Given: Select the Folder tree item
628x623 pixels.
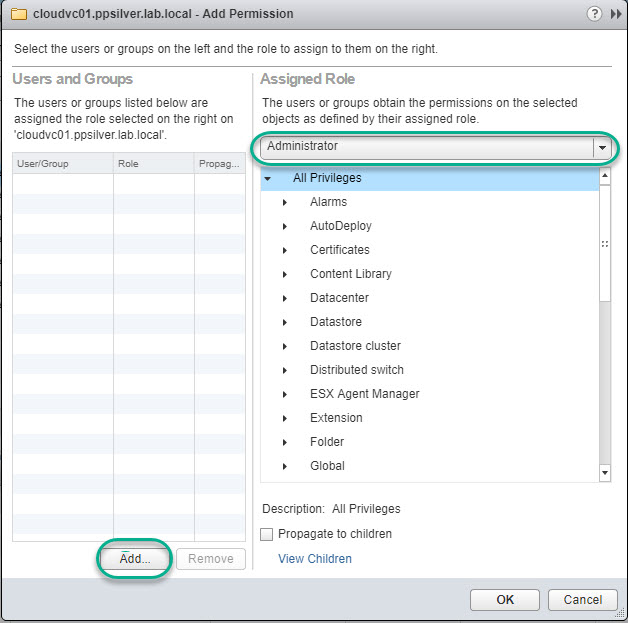Looking at the screenshot, I should 327,442.
